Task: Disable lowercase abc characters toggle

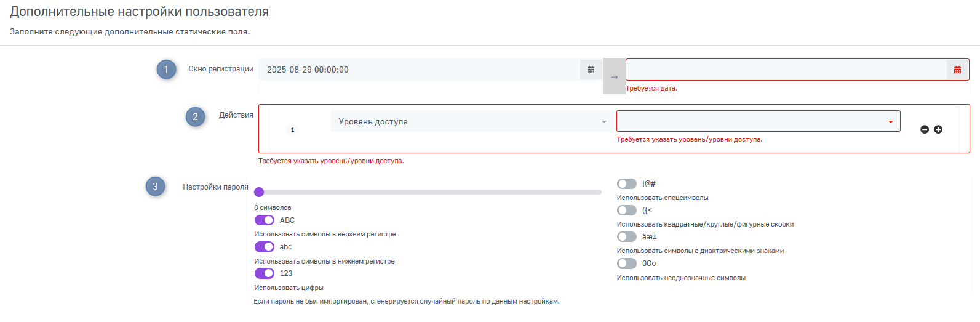Action: click(x=265, y=247)
